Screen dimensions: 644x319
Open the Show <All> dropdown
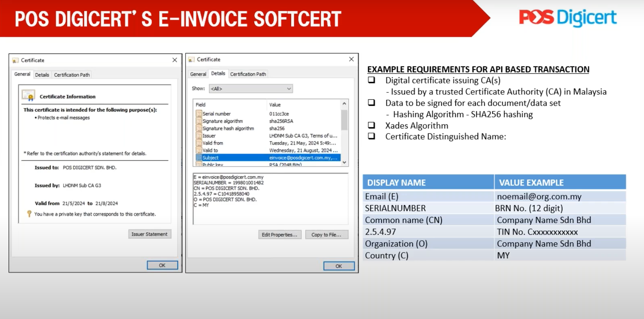point(251,89)
